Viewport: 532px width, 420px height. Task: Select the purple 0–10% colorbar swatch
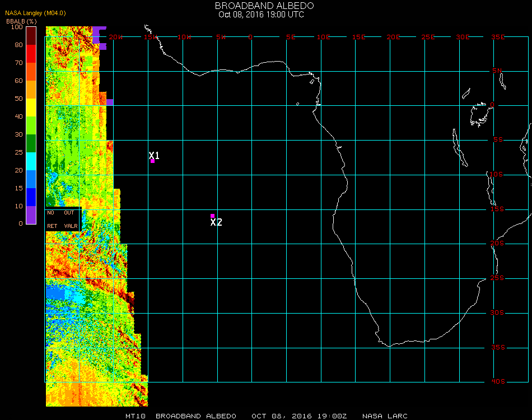click(31, 214)
